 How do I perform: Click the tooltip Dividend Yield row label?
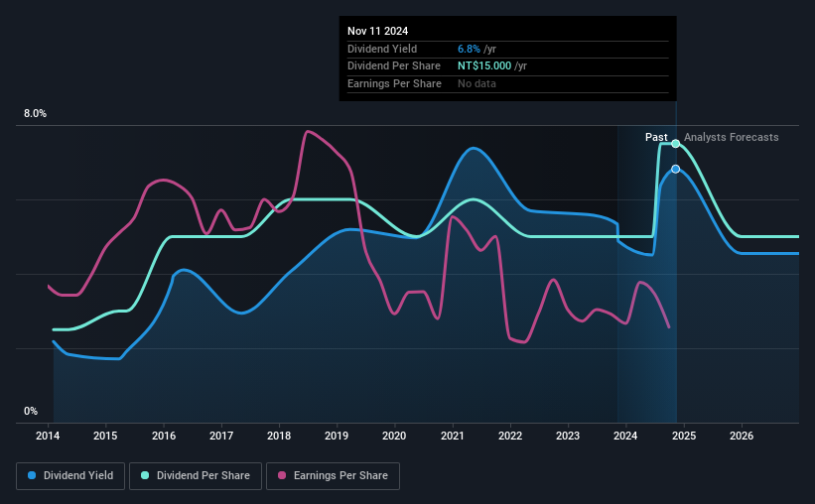coord(382,49)
